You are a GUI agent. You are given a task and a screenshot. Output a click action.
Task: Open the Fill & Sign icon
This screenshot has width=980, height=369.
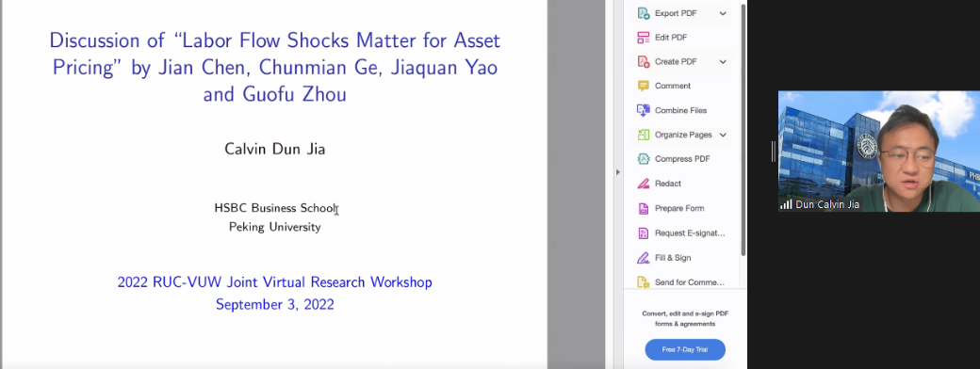(x=643, y=258)
